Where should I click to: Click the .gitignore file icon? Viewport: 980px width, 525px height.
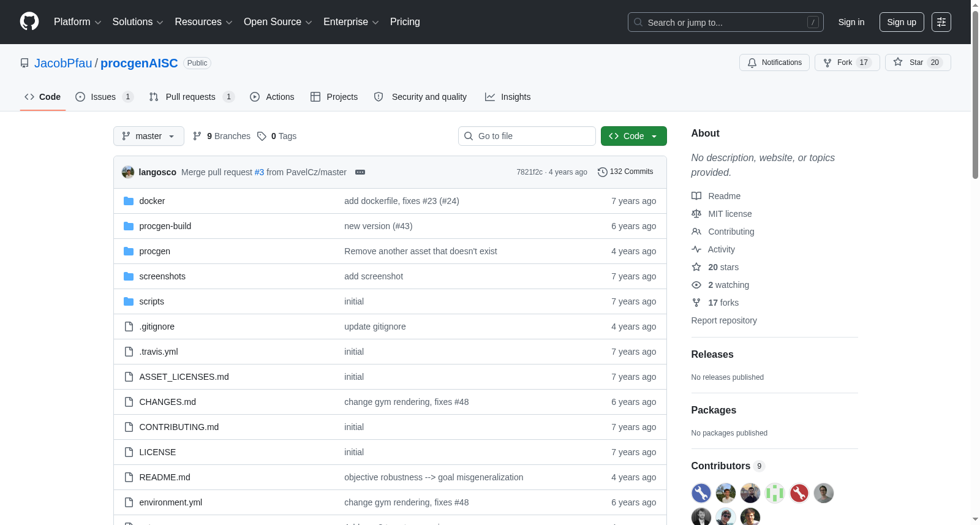(x=129, y=327)
